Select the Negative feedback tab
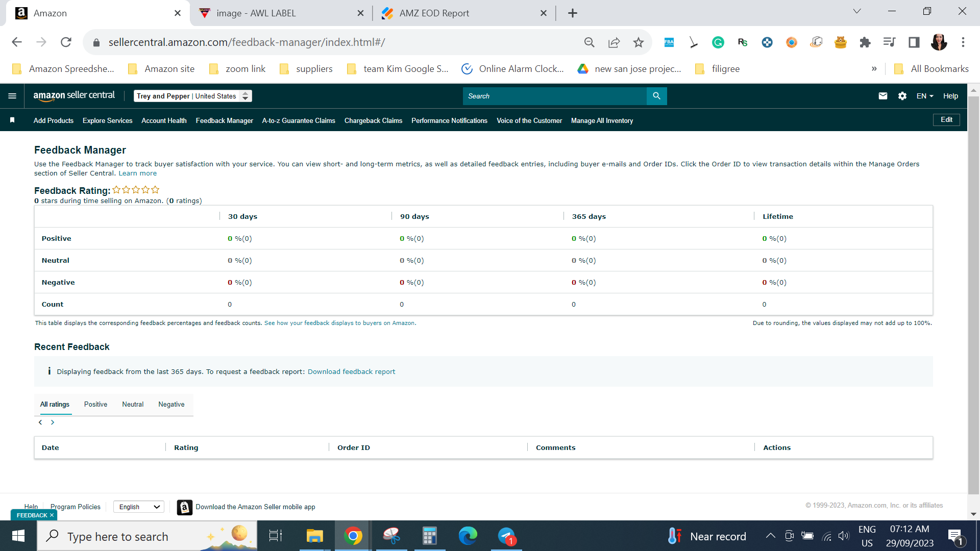Screen dimensions: 980x551 pyautogui.click(x=171, y=405)
